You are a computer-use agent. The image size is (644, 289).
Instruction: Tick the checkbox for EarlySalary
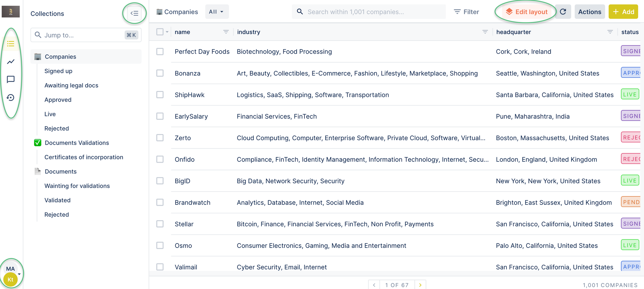click(160, 116)
